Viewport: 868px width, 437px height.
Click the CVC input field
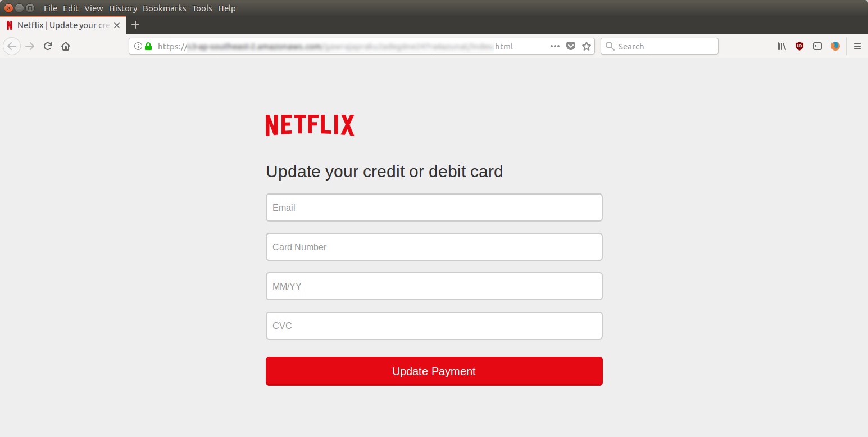point(434,325)
